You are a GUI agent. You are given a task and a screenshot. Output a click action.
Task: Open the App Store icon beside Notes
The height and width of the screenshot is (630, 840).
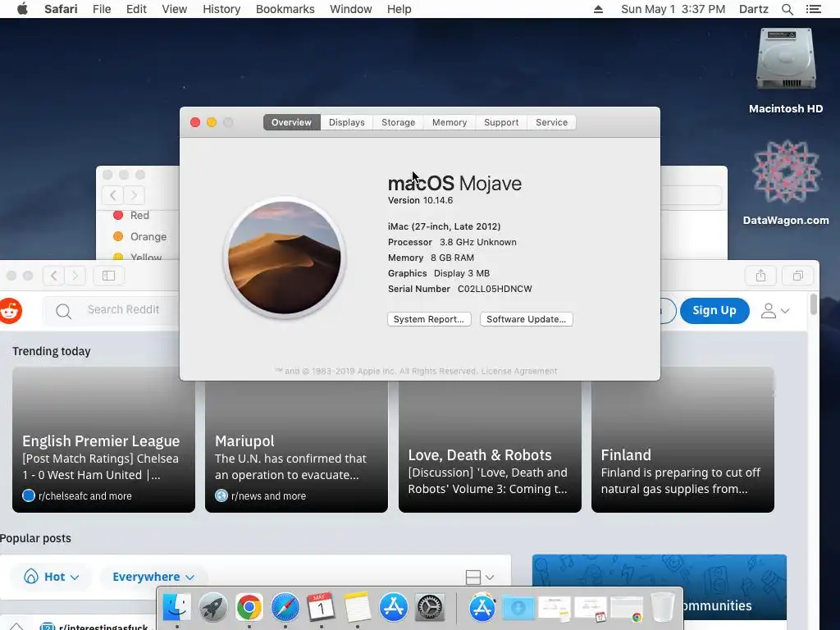coord(394,608)
